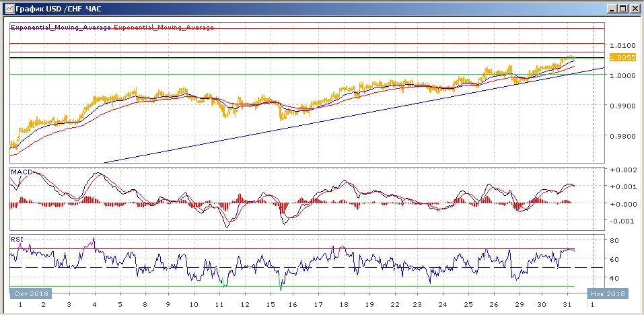The width and height of the screenshot is (644, 315).
Task: Close the График USD/CHF chart window
Action: click(634, 8)
